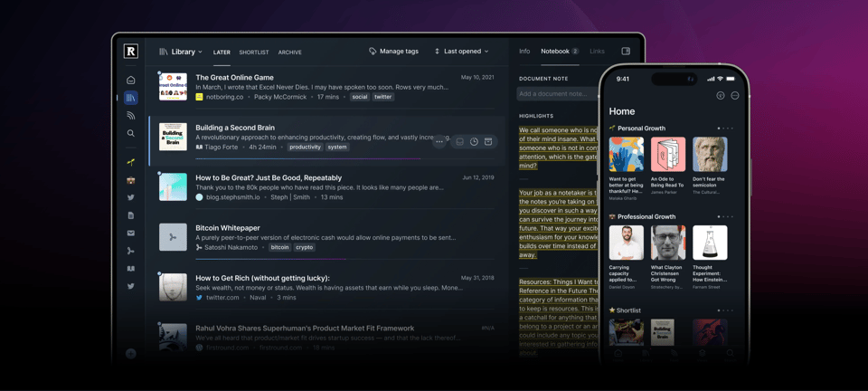Click the bitcoin tag
This screenshot has height=391, width=868.
[280, 248]
